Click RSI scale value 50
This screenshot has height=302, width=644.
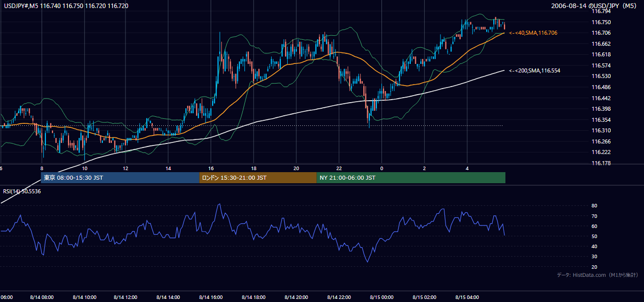coord(594,236)
